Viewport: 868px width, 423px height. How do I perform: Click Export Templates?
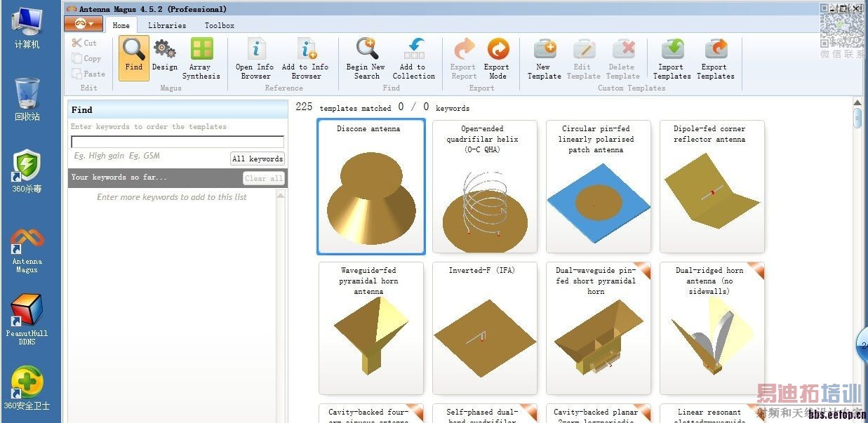tap(715, 59)
